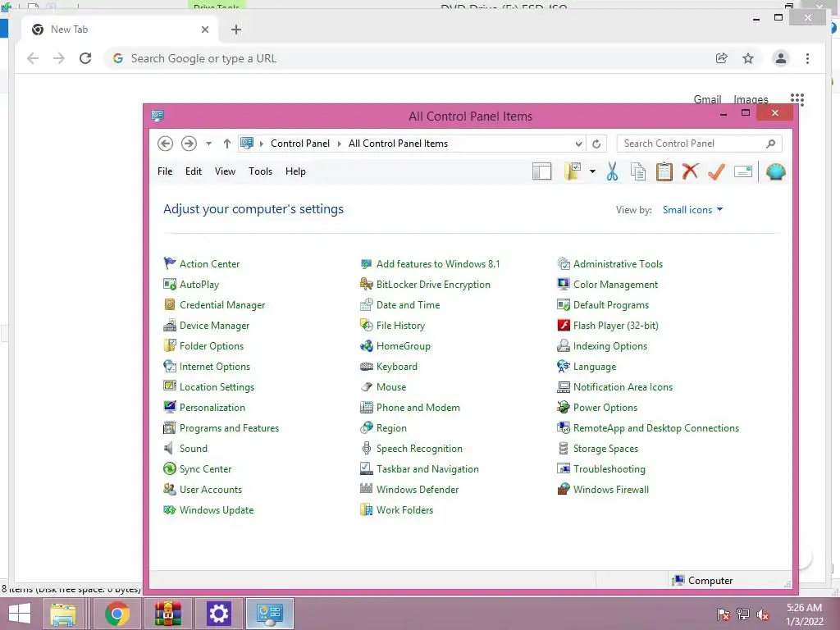The height and width of the screenshot is (630, 840).
Task: Expand the address bar history dropdown
Action: point(578,144)
